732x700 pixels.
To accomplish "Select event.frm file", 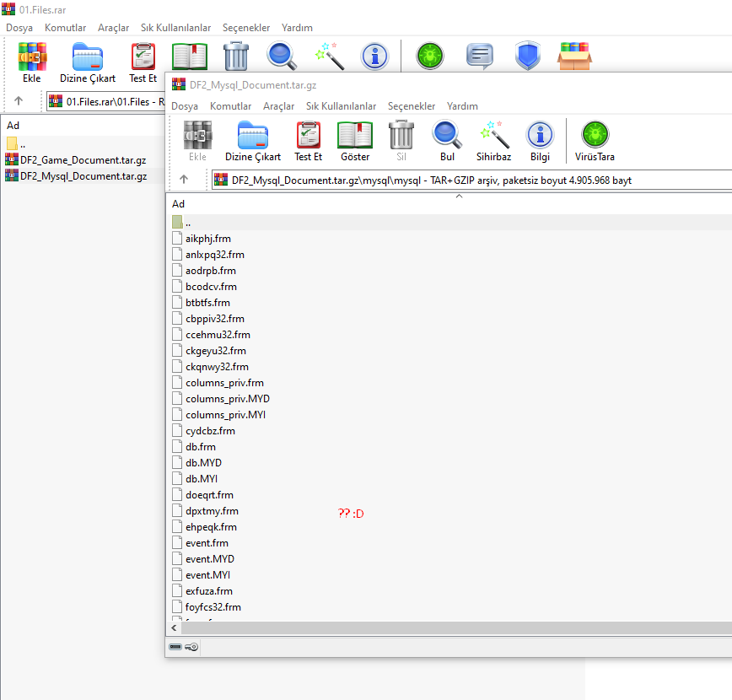I will 200,543.
